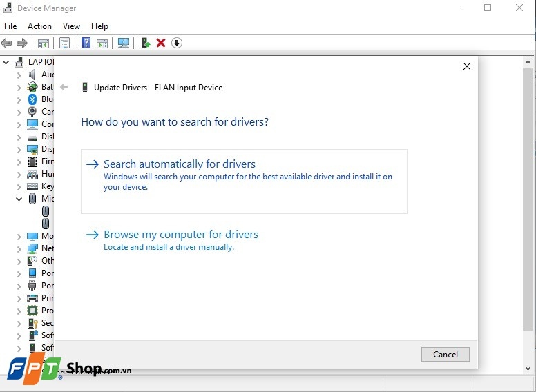Click the scrollbar up arrow in device tree

click(x=528, y=63)
